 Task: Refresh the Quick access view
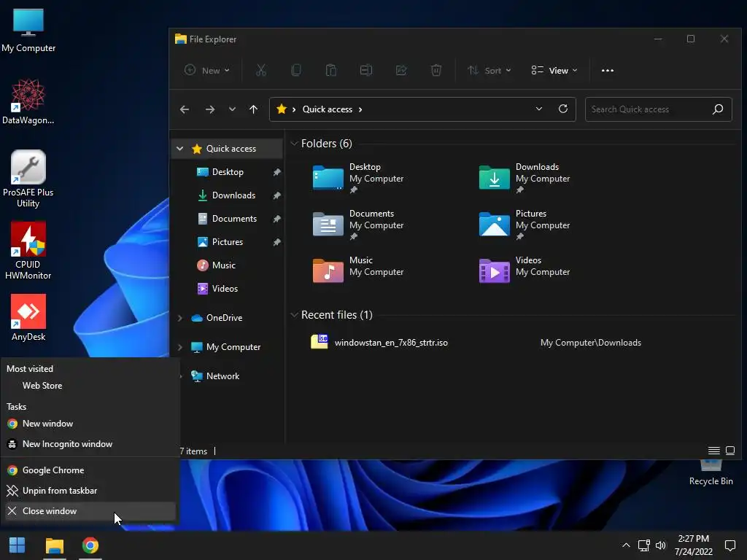click(562, 109)
